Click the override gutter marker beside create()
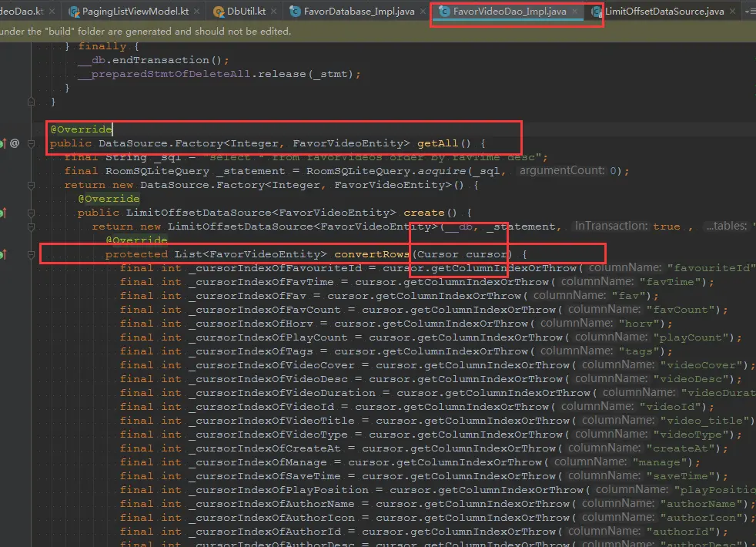This screenshot has height=547, width=756. 2,213
